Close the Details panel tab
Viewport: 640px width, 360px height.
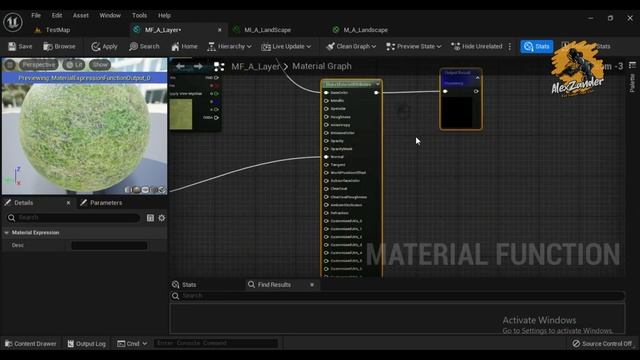point(68,203)
